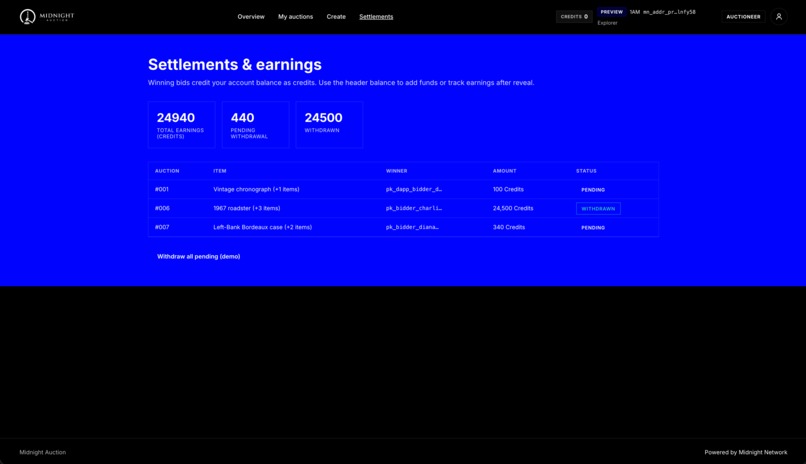
Task: Click Vintage chronograph (+1 items)
Action: [257, 189]
